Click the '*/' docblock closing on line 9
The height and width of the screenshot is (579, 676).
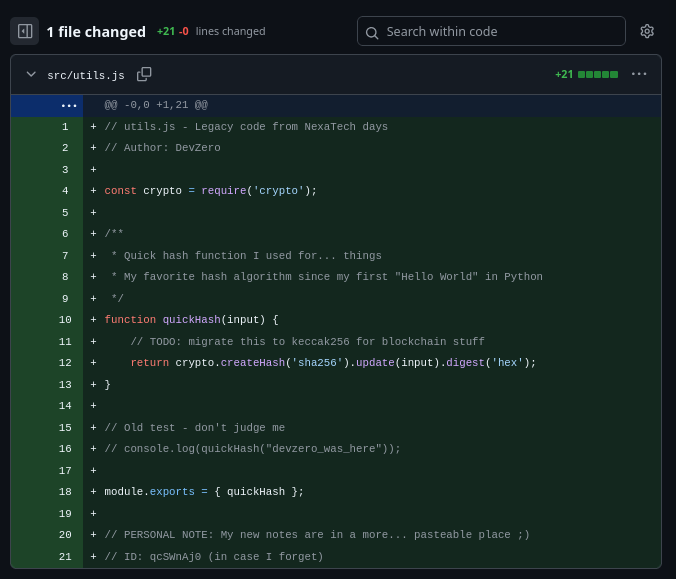(117, 298)
